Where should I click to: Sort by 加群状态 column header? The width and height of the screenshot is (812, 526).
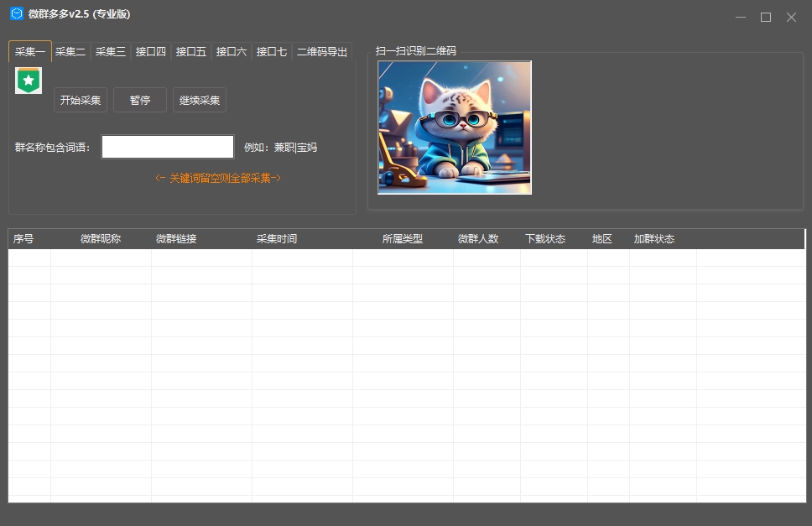tap(654, 238)
